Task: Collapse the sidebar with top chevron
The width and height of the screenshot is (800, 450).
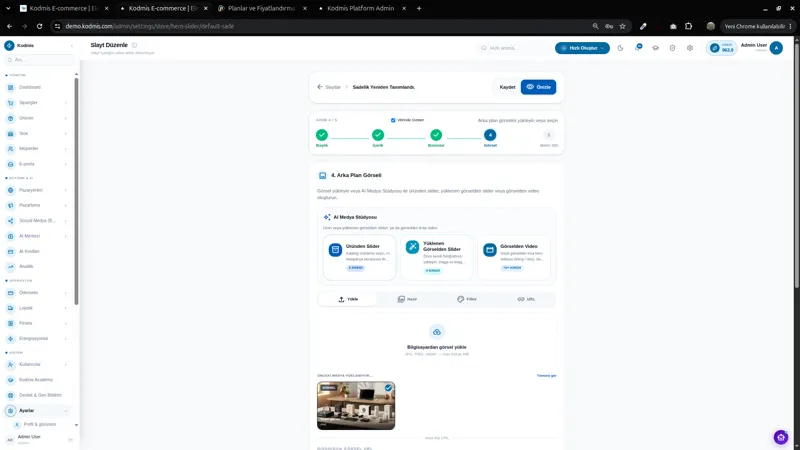Action: click(x=71, y=45)
